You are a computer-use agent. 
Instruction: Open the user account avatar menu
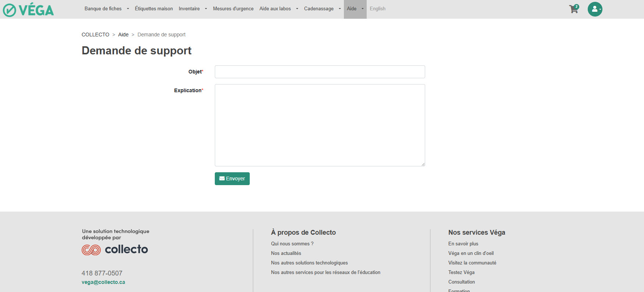click(x=595, y=9)
